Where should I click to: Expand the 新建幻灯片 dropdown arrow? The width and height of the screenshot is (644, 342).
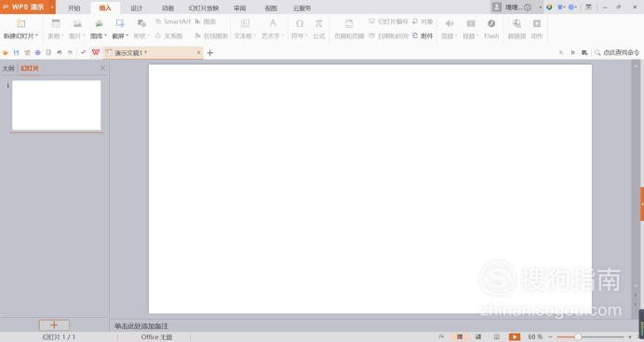[36, 35]
